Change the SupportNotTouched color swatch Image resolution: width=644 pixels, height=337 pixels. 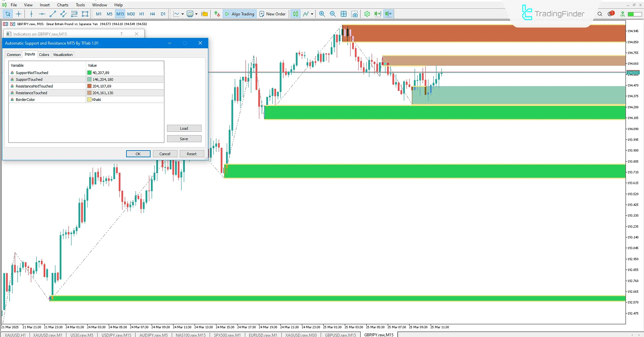[x=89, y=72]
